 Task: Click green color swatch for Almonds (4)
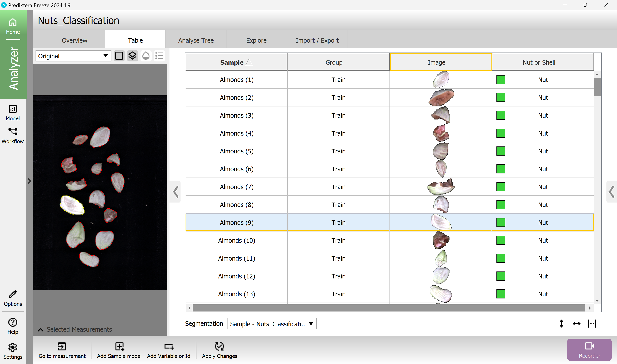[x=501, y=133]
